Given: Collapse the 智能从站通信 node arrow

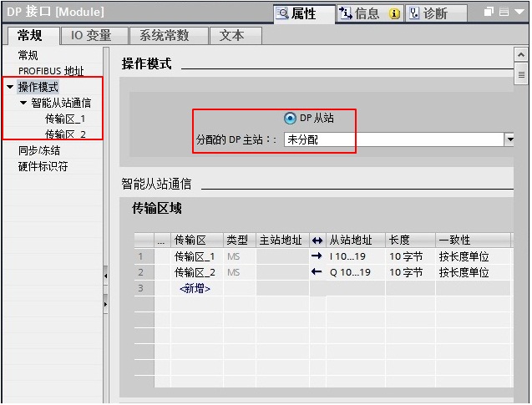Looking at the screenshot, I should click(x=23, y=103).
